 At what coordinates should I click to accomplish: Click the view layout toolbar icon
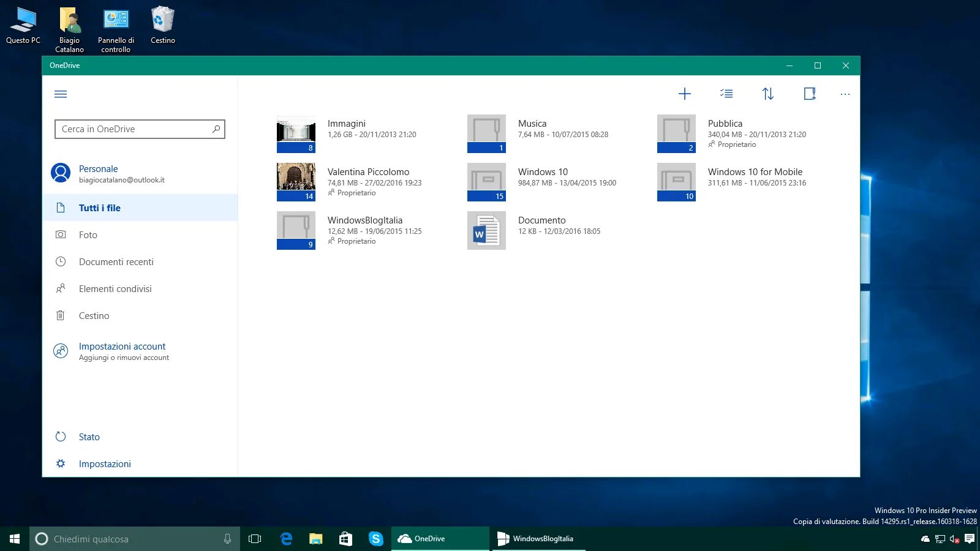pos(809,94)
